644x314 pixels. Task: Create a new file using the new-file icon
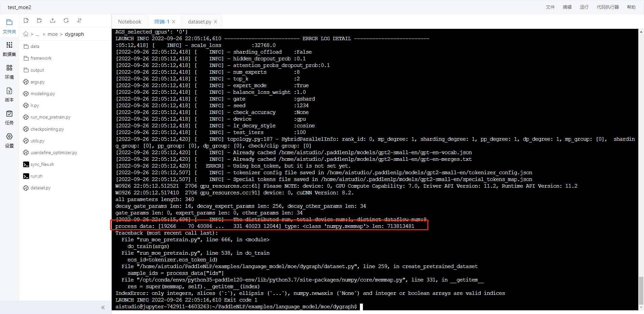coord(26,20)
